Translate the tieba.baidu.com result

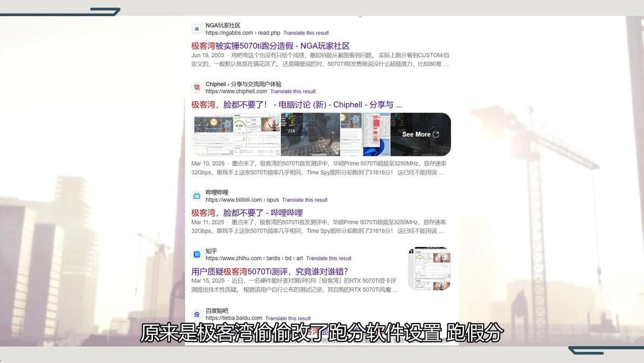click(288, 319)
